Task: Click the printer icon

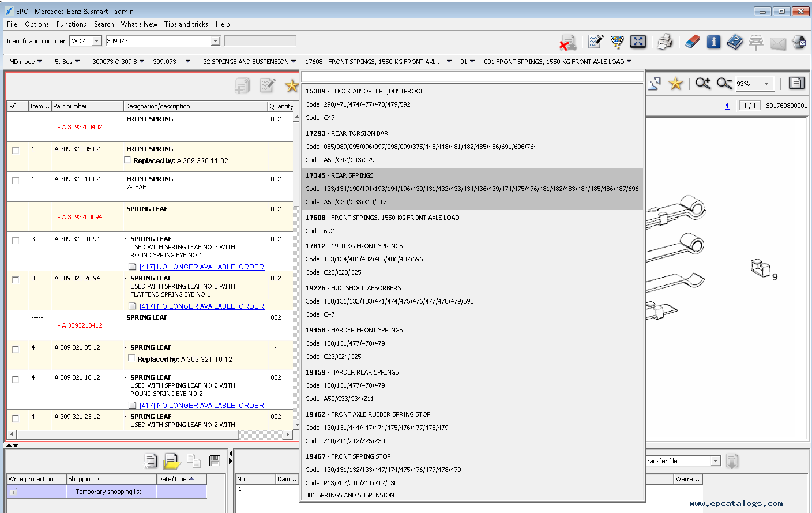Action: [665, 42]
